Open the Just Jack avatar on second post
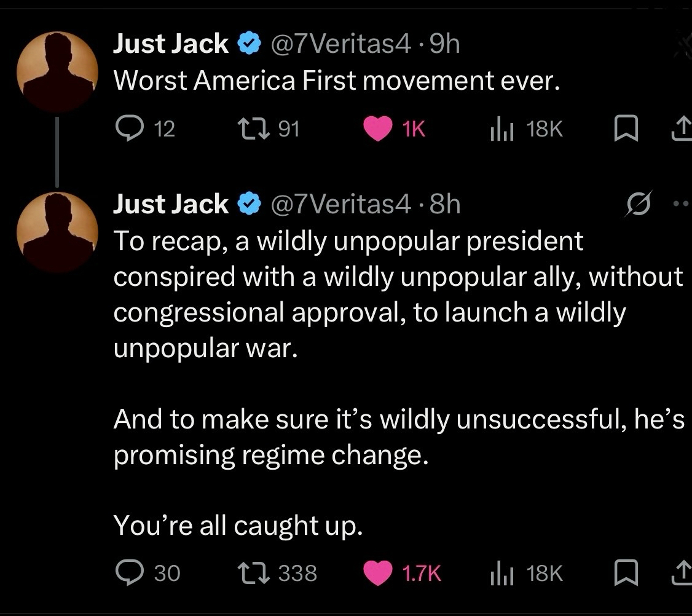This screenshot has width=692, height=616. pos(57,232)
